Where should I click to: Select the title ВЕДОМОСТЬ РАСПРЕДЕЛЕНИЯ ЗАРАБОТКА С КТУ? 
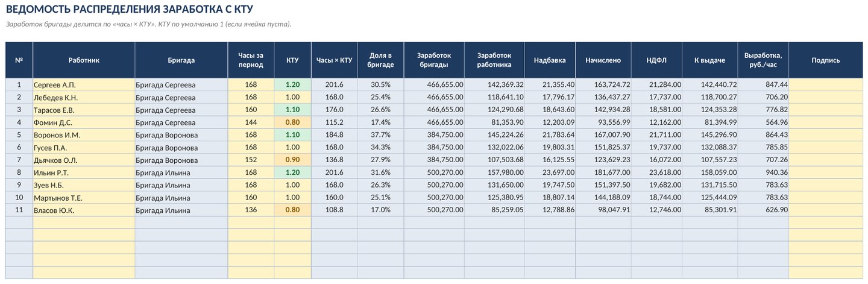pos(130,9)
